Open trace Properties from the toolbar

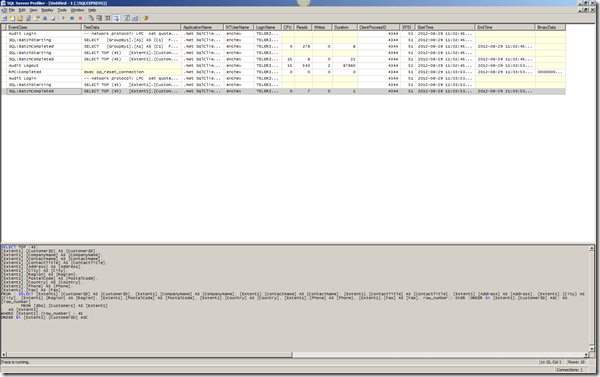36,18
